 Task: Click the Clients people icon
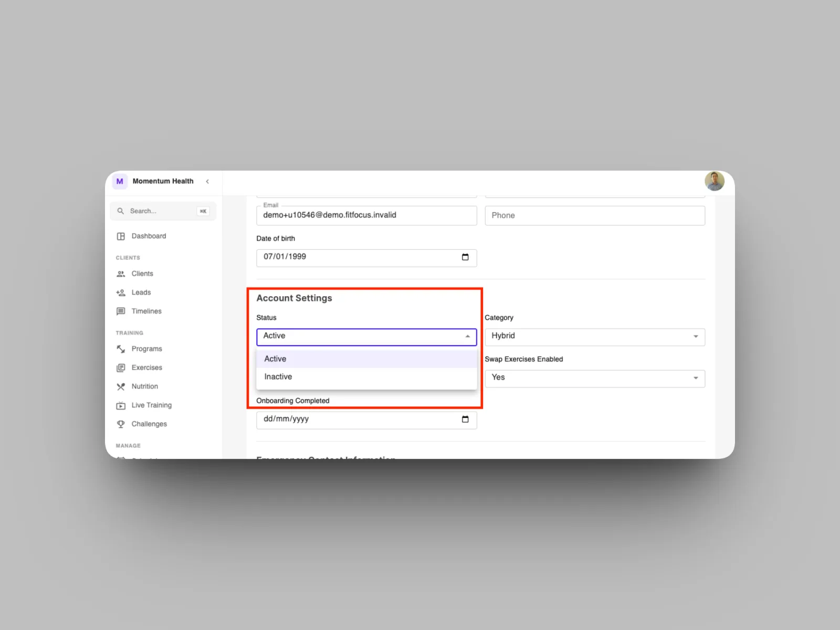click(x=121, y=274)
